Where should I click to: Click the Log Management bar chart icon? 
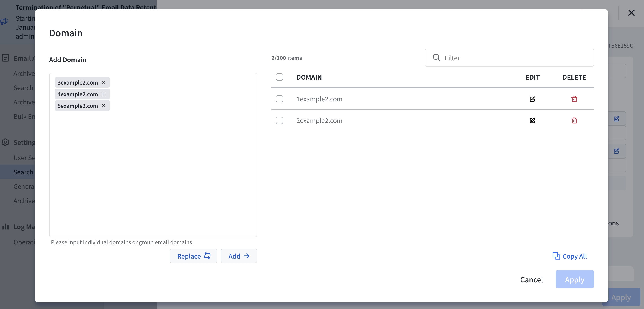click(x=5, y=227)
